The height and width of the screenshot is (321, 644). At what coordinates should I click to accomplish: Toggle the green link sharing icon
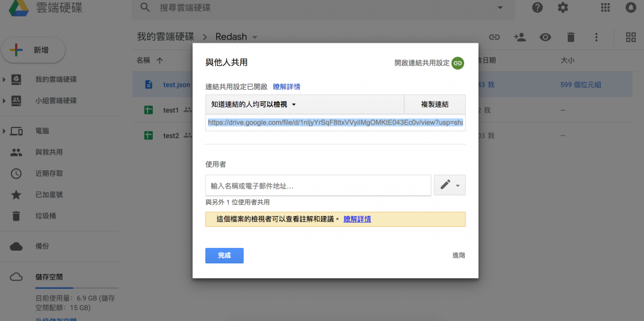point(458,63)
